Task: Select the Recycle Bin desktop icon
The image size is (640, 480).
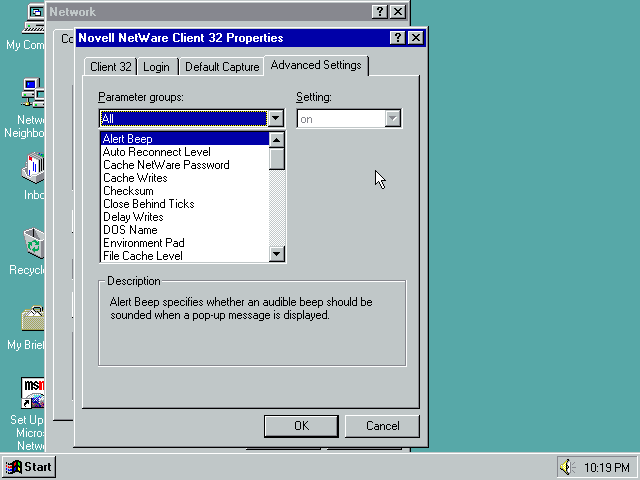Action: [x=34, y=243]
